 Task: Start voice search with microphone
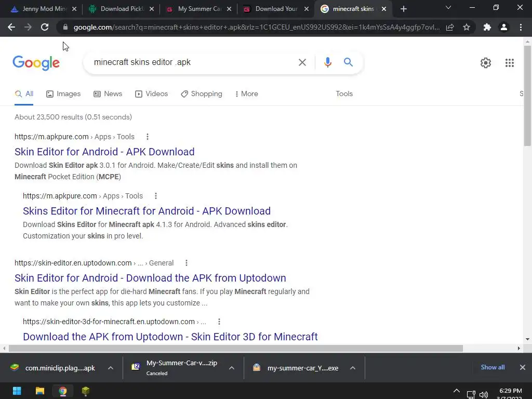pyautogui.click(x=327, y=62)
